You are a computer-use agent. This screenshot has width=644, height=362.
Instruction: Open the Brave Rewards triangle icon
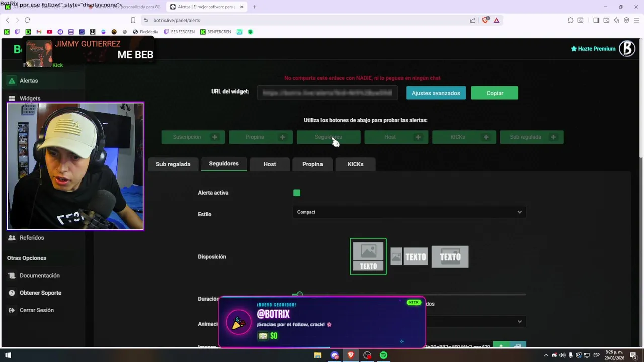(497, 20)
